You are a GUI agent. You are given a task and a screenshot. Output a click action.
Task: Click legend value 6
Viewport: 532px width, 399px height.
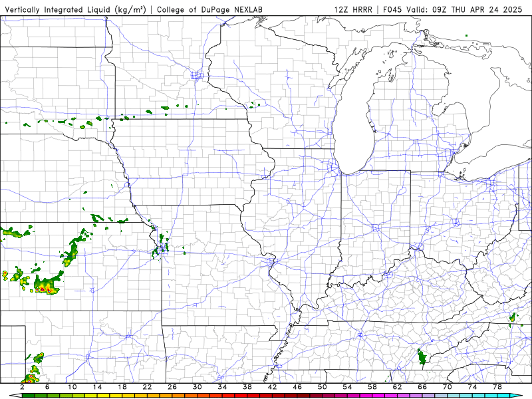(47, 387)
